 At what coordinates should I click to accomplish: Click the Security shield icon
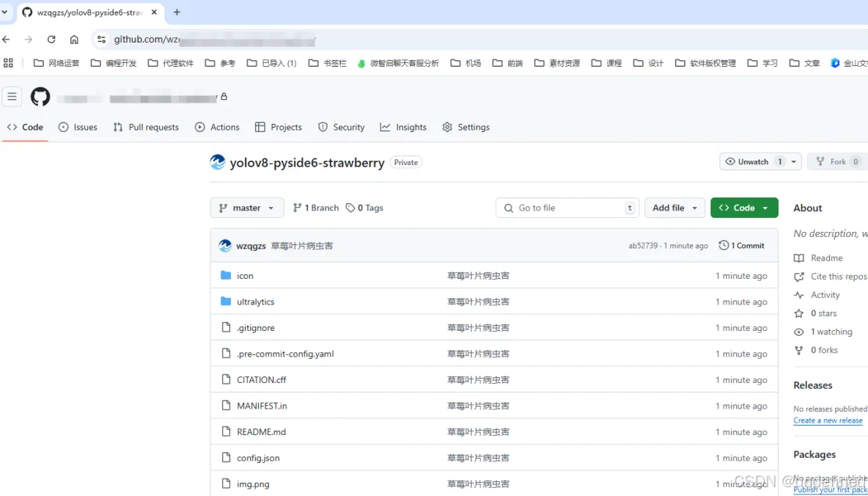click(322, 127)
